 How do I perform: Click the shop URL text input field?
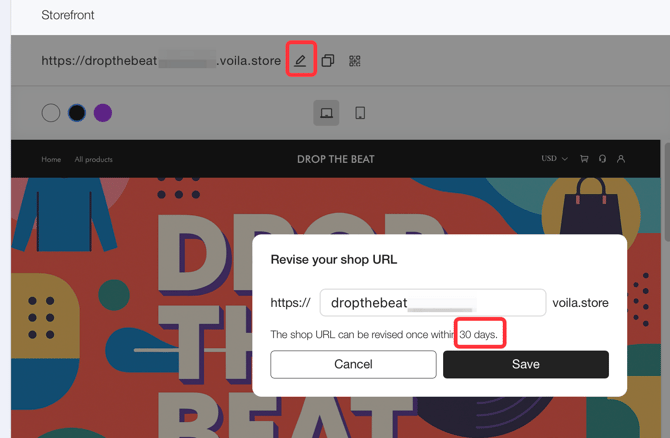[x=432, y=302]
